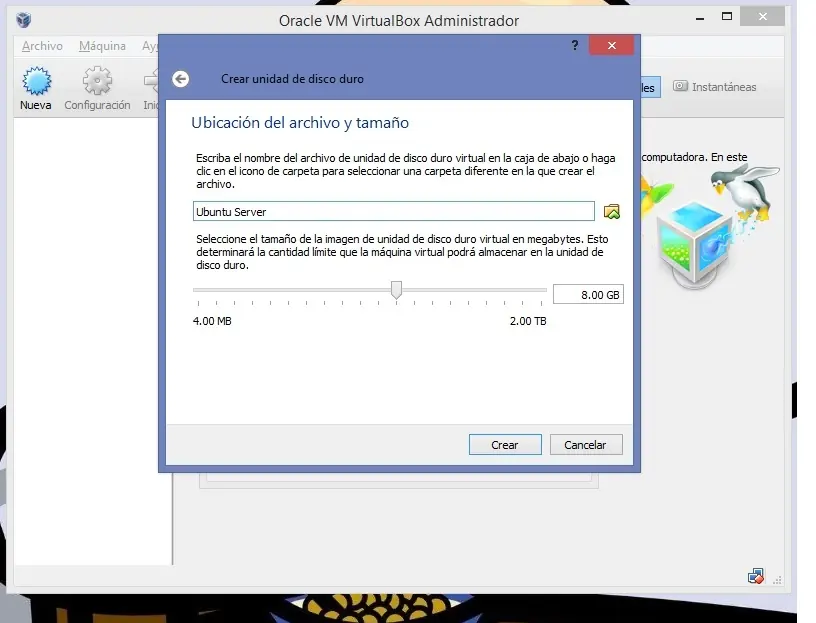
Task: Click the VirtualBox cube icon in title bar
Action: [24, 20]
